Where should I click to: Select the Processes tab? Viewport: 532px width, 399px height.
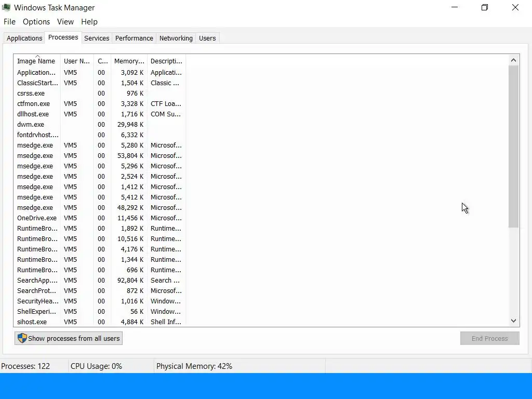[63, 37]
